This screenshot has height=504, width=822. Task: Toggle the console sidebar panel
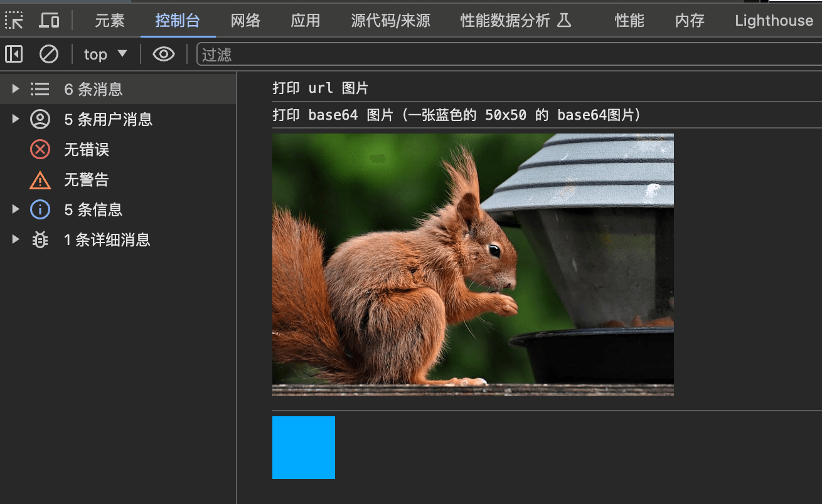(x=14, y=55)
